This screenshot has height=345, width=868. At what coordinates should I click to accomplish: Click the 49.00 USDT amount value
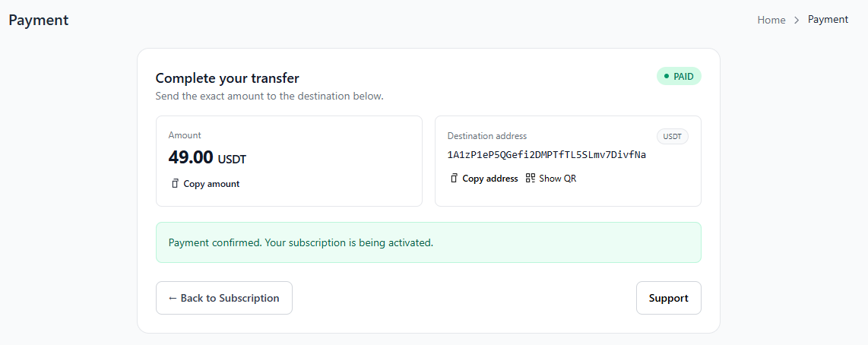207,158
